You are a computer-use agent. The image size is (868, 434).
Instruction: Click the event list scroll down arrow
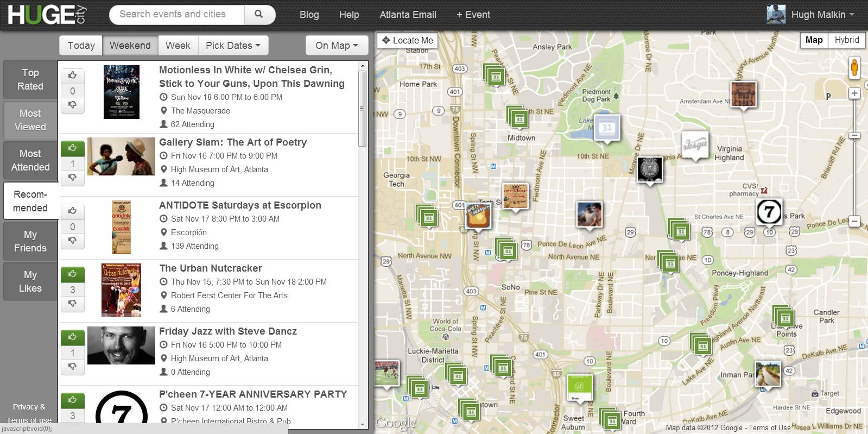(363, 424)
